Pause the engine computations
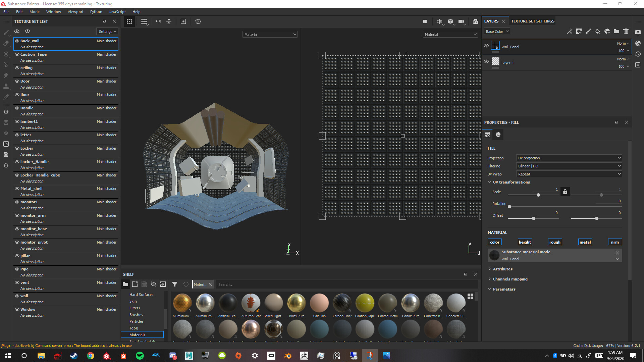 (425, 21)
